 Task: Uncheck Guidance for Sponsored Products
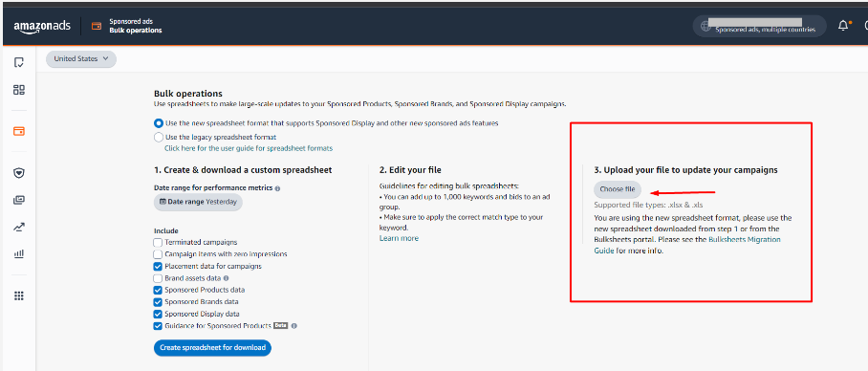pos(158,326)
